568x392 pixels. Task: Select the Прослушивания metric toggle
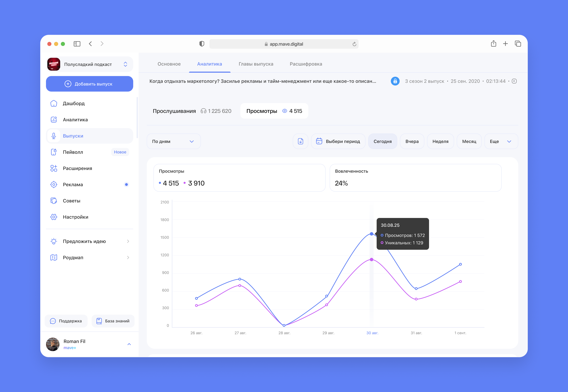click(192, 111)
